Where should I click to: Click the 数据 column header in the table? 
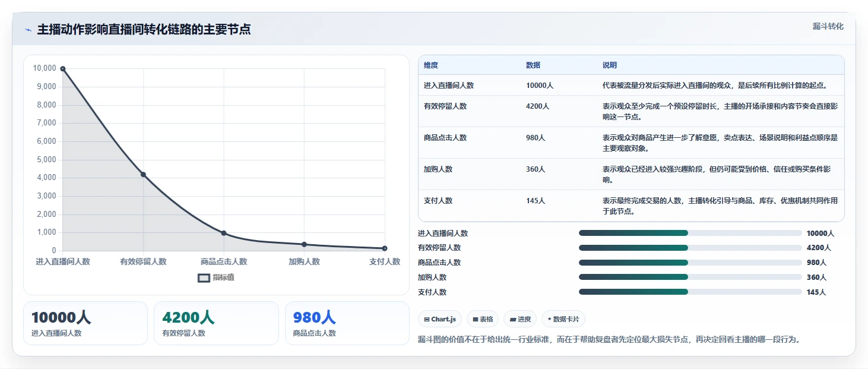tap(533, 65)
